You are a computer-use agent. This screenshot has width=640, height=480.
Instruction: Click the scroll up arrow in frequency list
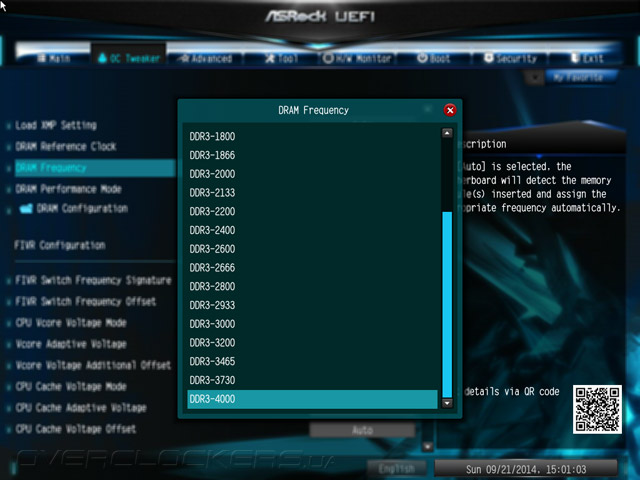pyautogui.click(x=447, y=133)
